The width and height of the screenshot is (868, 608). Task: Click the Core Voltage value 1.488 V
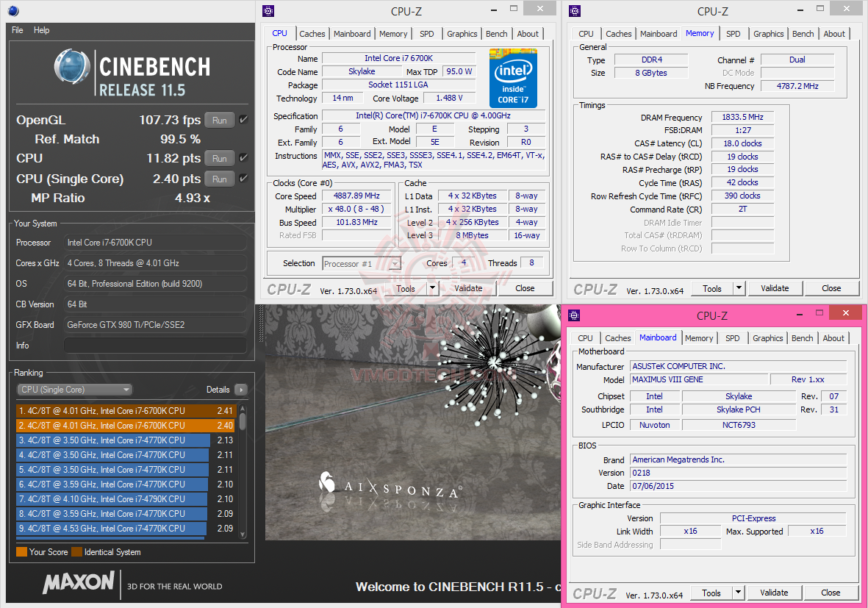pyautogui.click(x=449, y=98)
